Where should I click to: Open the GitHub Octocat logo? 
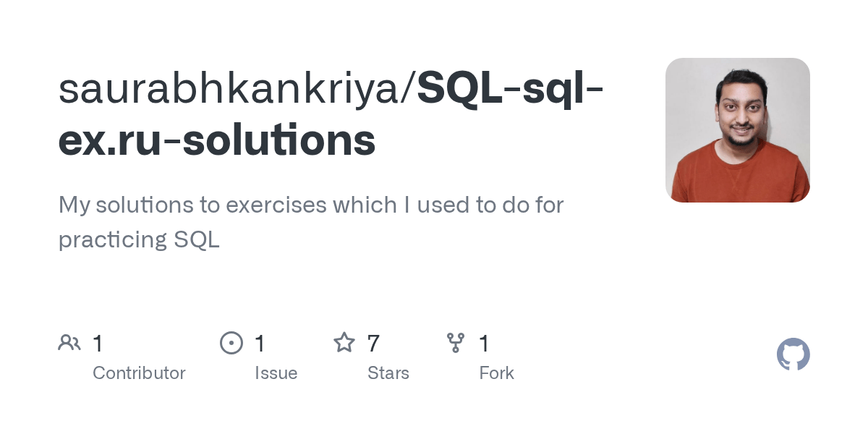pos(793,355)
